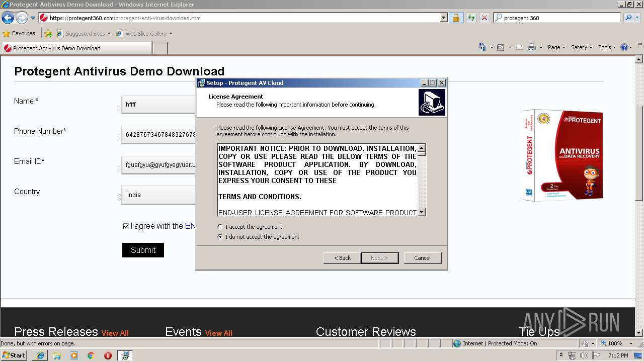The height and width of the screenshot is (362, 644).
Task: Click the setup installer icon in title bar
Action: [x=201, y=83]
